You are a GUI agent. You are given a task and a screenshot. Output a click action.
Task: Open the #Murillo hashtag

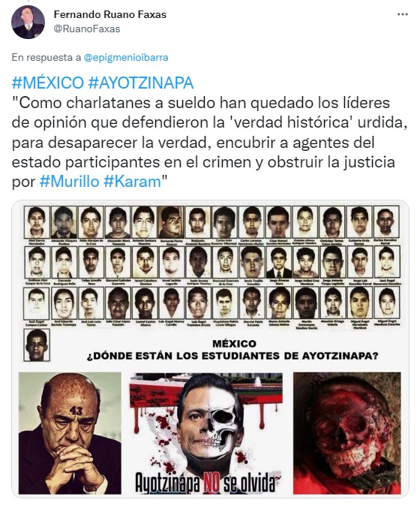click(69, 182)
